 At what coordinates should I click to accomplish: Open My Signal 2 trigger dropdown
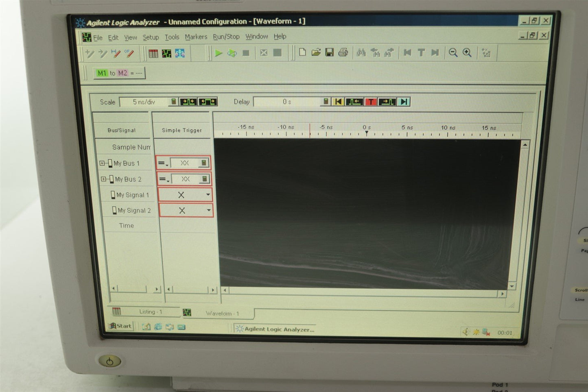[209, 210]
